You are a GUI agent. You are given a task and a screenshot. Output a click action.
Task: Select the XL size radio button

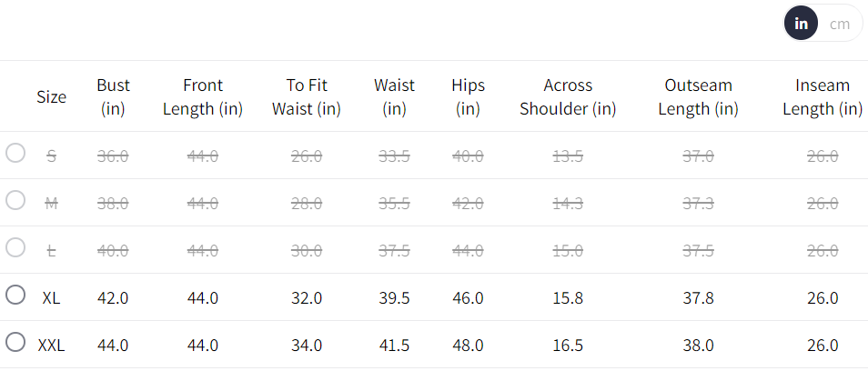15,295
